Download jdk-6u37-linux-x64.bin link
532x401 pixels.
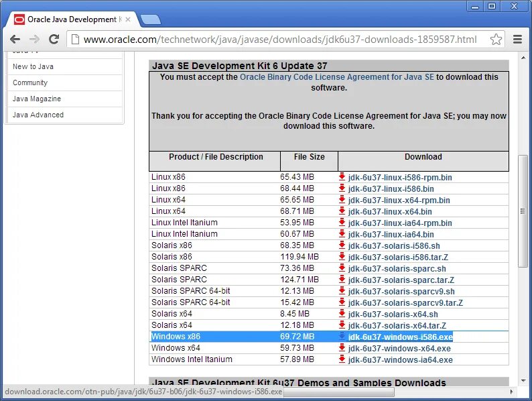[x=390, y=211]
